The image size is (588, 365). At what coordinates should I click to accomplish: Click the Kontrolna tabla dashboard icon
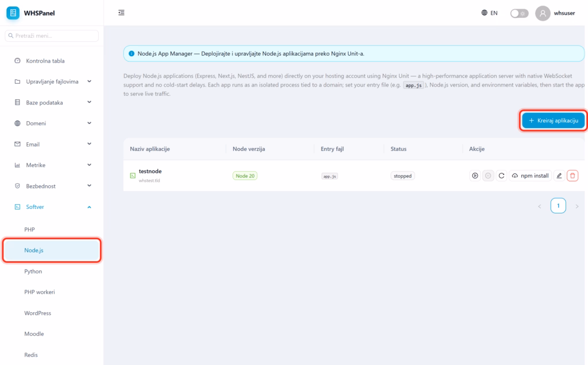[17, 61]
